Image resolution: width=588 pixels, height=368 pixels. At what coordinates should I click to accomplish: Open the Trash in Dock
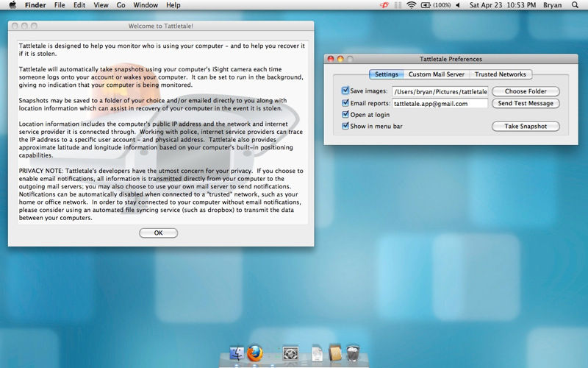coord(353,353)
